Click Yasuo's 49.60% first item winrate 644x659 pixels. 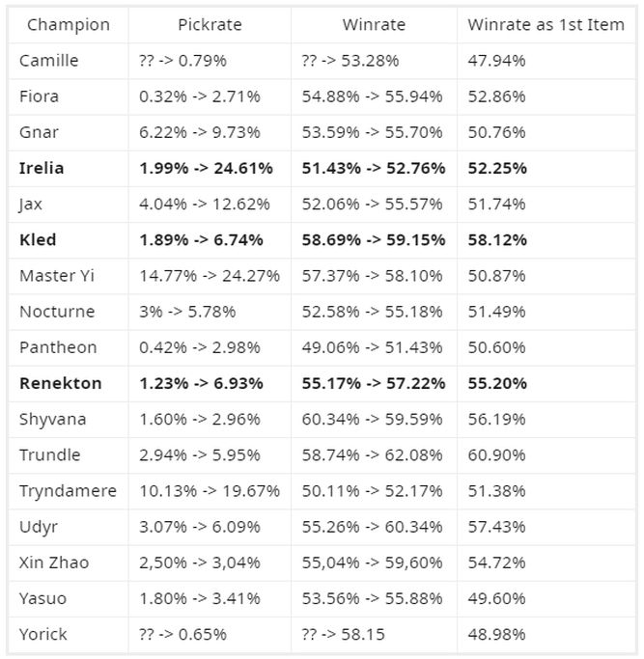point(497,598)
